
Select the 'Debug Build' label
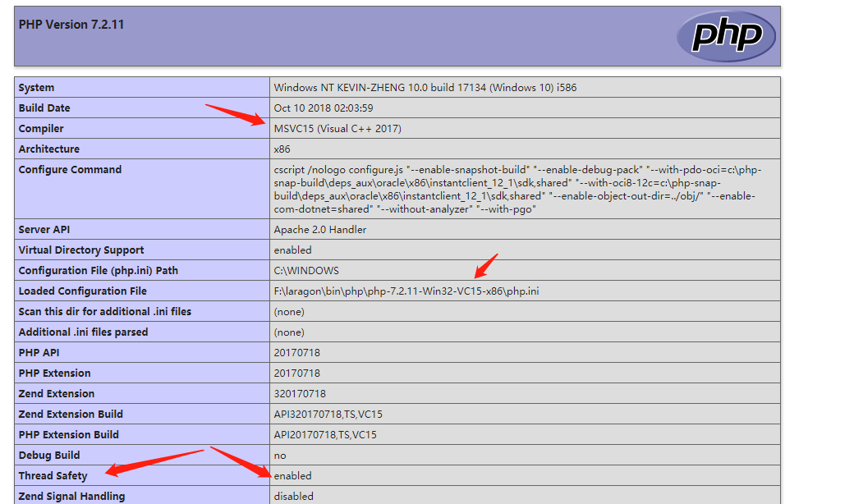coord(49,455)
